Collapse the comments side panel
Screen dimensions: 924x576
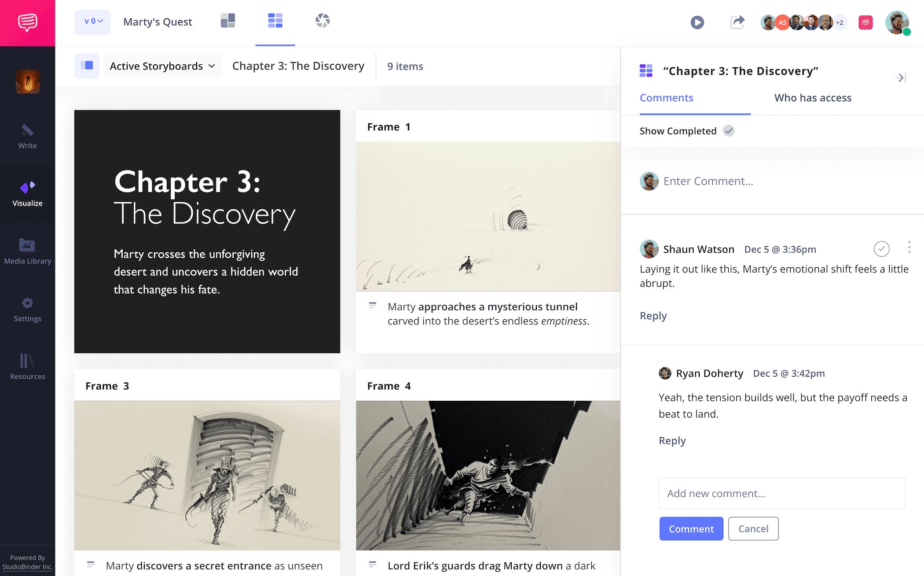click(x=901, y=78)
